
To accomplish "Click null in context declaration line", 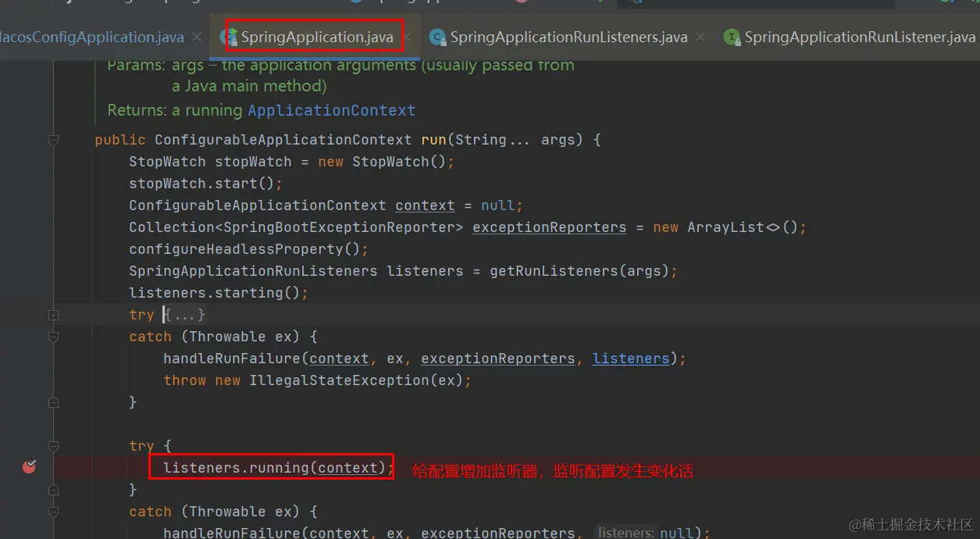I will 497,205.
